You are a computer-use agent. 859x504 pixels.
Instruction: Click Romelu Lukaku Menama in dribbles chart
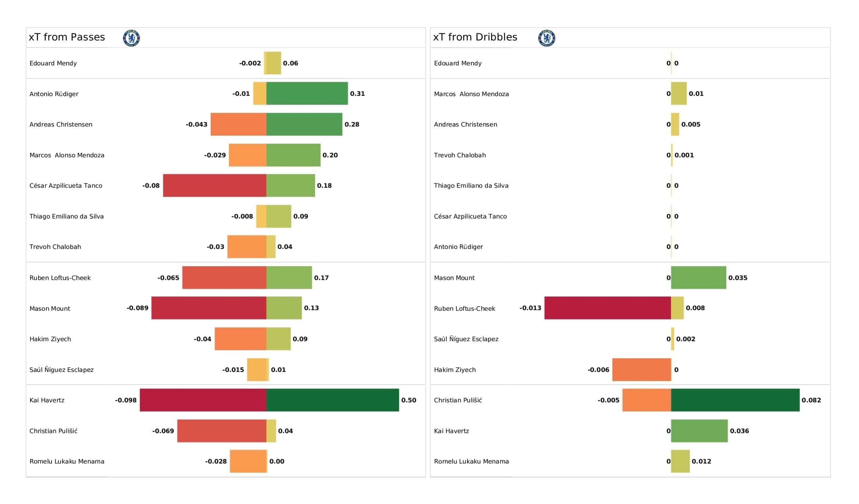click(471, 461)
